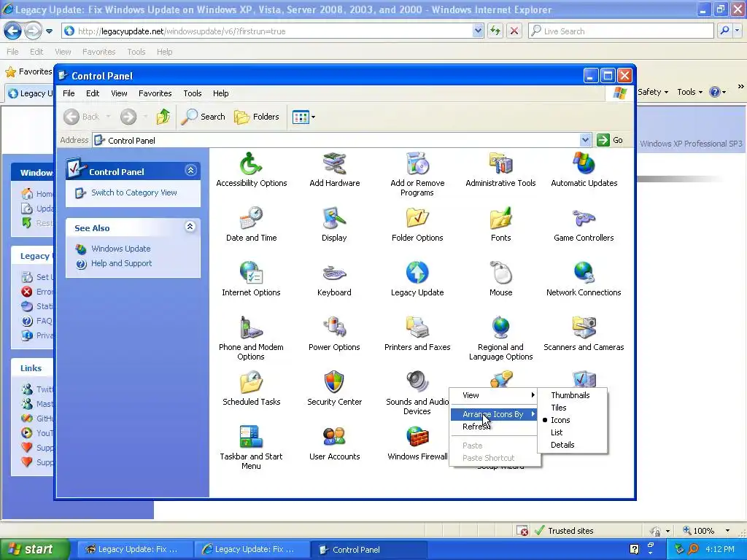Open the Display applet
Viewport: 747px width, 560px height.
coord(334,225)
